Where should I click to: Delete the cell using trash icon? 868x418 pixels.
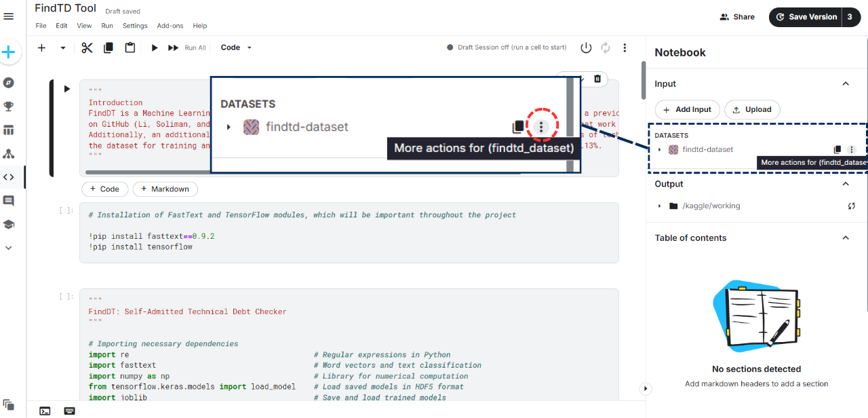tap(597, 79)
